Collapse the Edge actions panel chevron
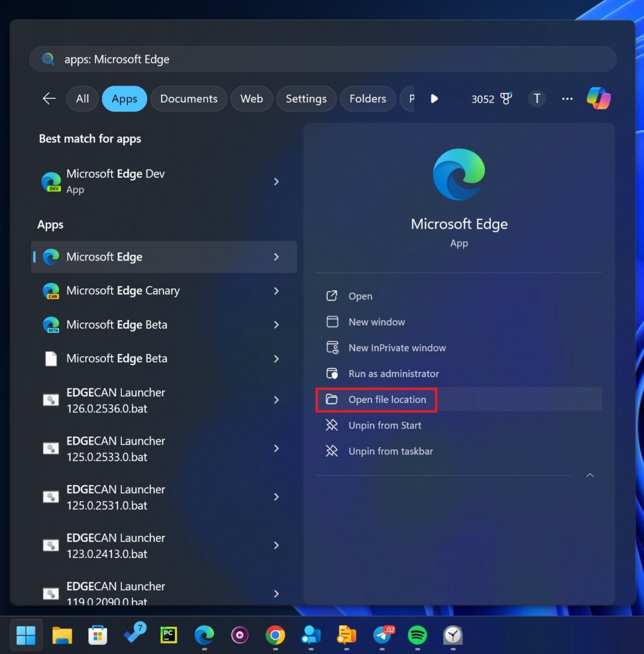644x654 pixels. click(x=590, y=475)
